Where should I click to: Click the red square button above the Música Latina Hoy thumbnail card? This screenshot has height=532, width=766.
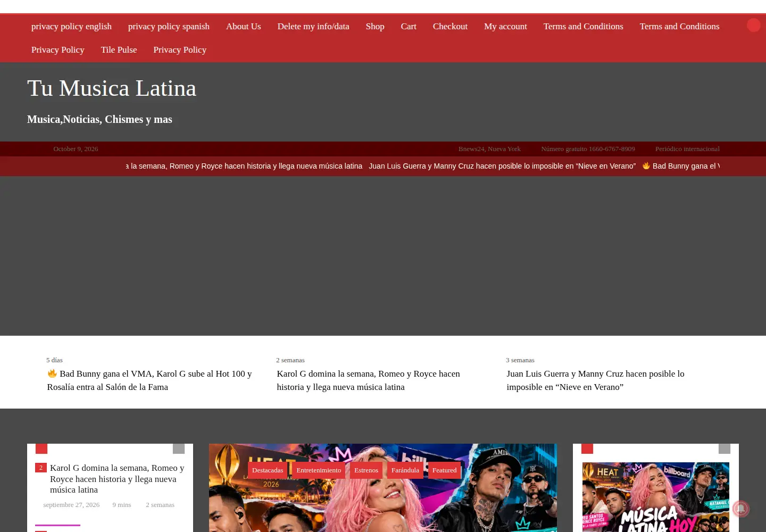tap(587, 448)
